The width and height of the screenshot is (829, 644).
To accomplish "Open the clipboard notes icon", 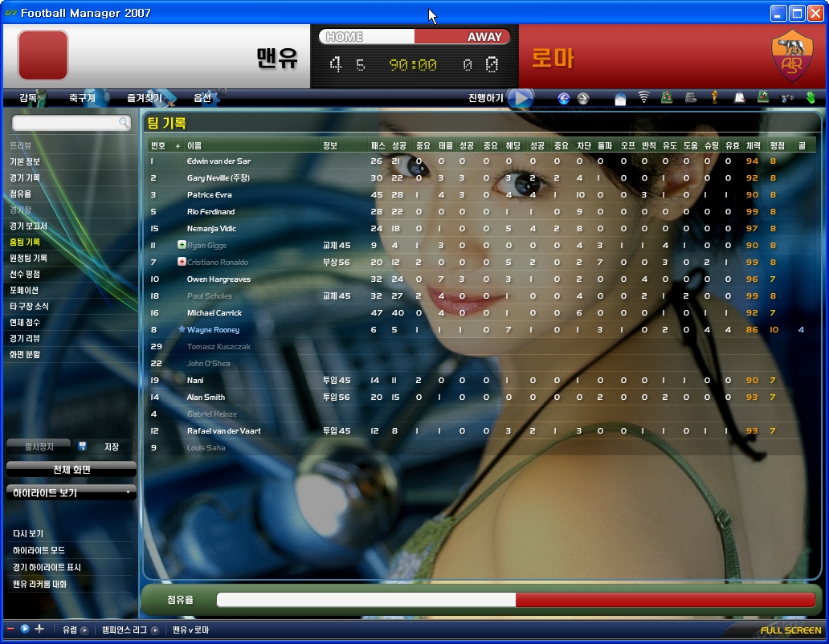I will [739, 97].
